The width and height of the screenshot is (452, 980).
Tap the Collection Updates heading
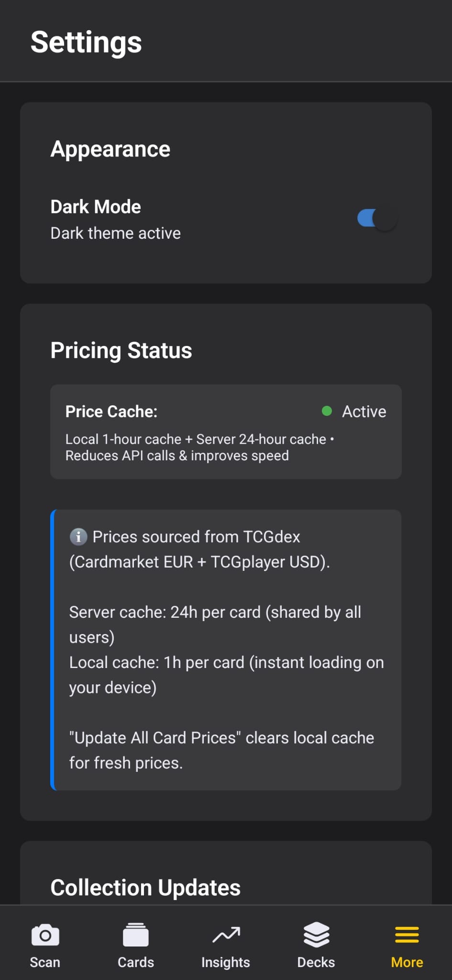[x=145, y=888]
